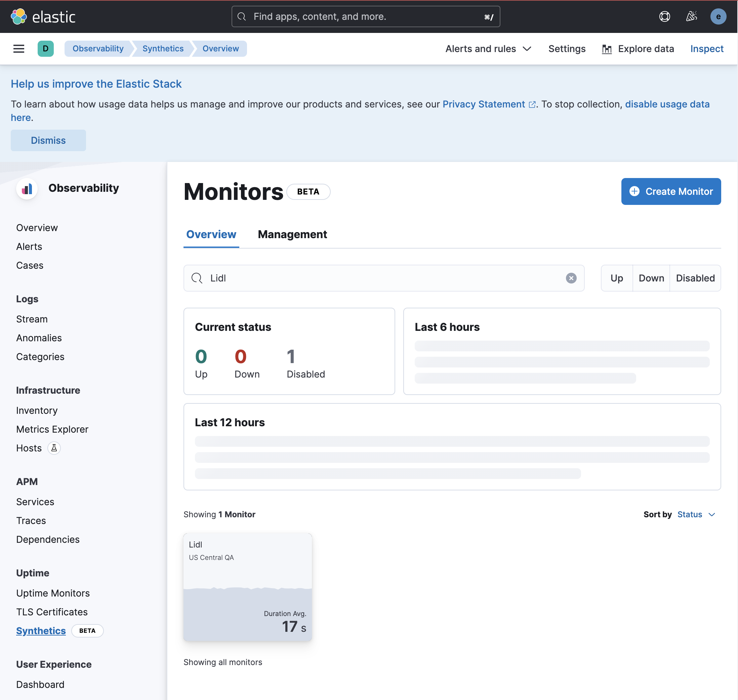738x700 pixels.
Task: Click the flask icon next to Hosts
Action: coord(54,448)
